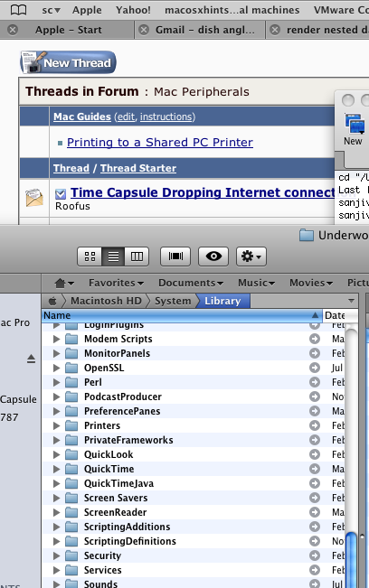The image size is (369, 588).
Task: Click the New Thread button
Action: coord(68,62)
